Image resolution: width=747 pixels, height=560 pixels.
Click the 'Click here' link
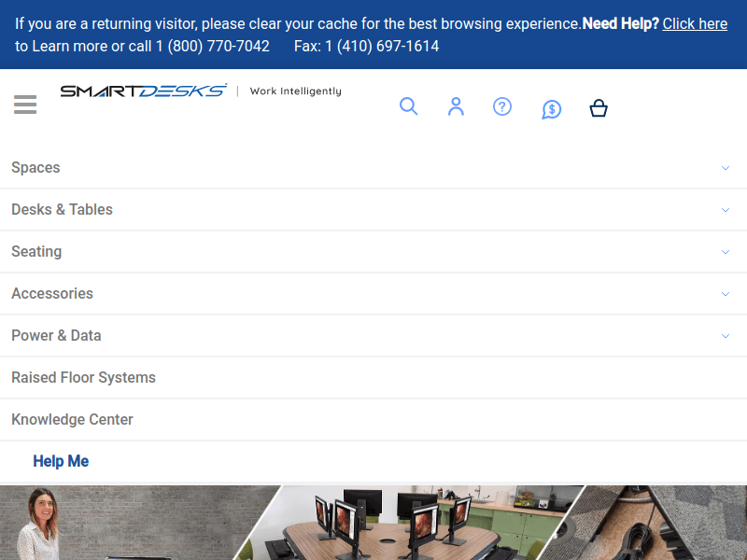(x=695, y=23)
